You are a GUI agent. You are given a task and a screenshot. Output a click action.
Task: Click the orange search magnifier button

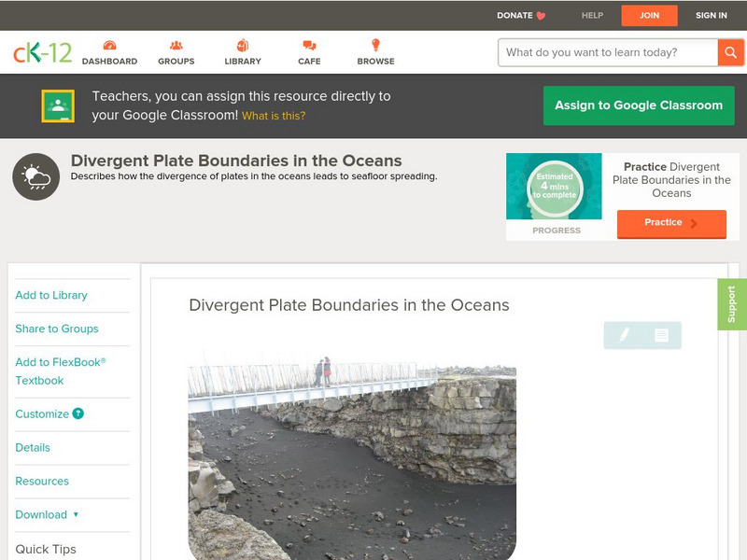730,52
